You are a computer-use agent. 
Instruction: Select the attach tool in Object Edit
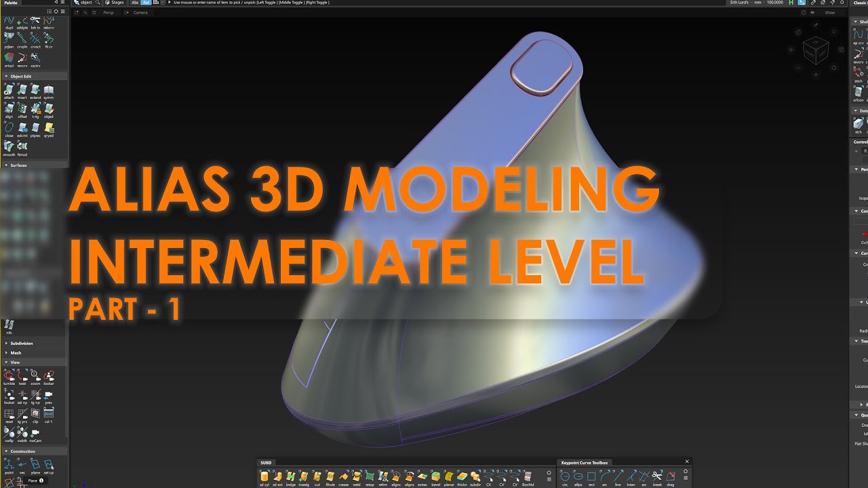[x=9, y=91]
